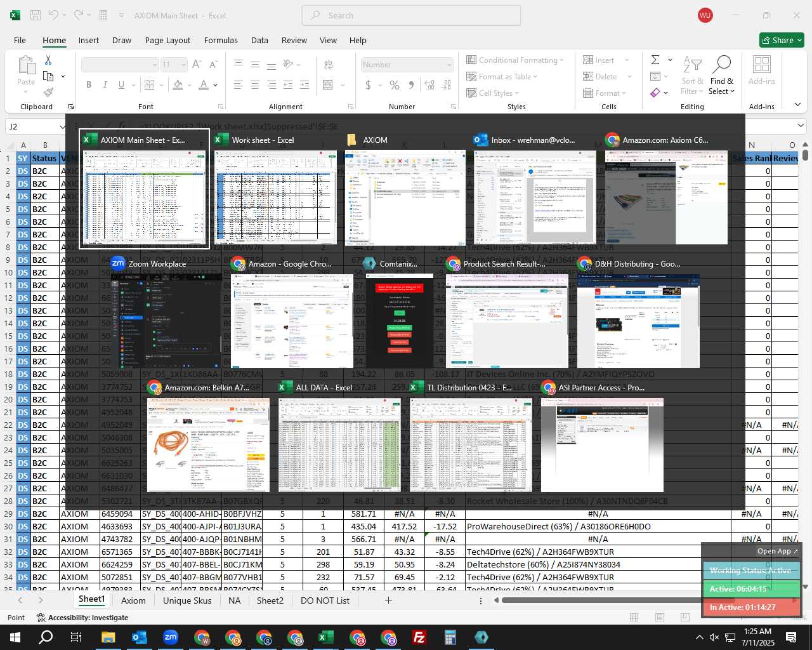Click the Format Painter brush icon
The height and width of the screenshot is (650, 812).
point(48,92)
